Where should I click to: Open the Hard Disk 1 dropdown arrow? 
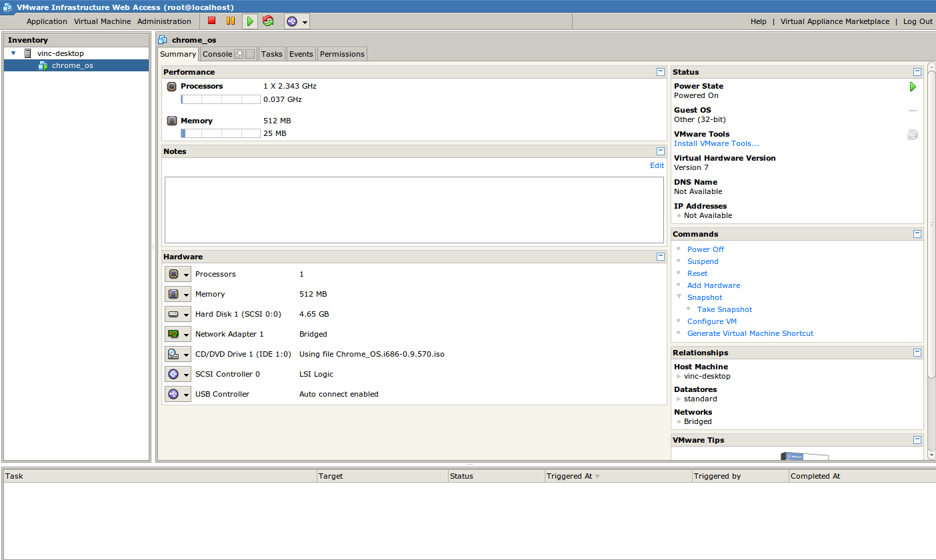point(187,315)
